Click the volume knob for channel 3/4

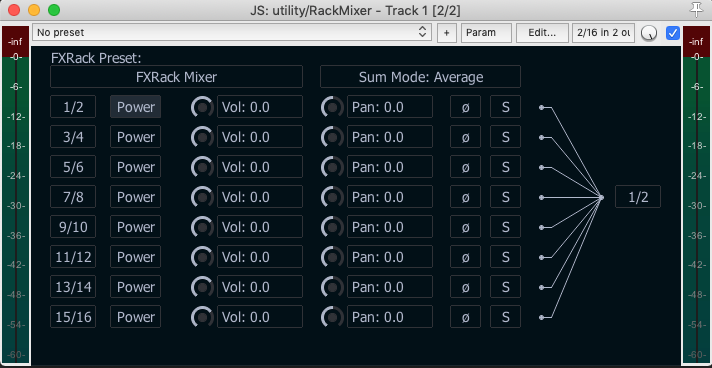203,137
